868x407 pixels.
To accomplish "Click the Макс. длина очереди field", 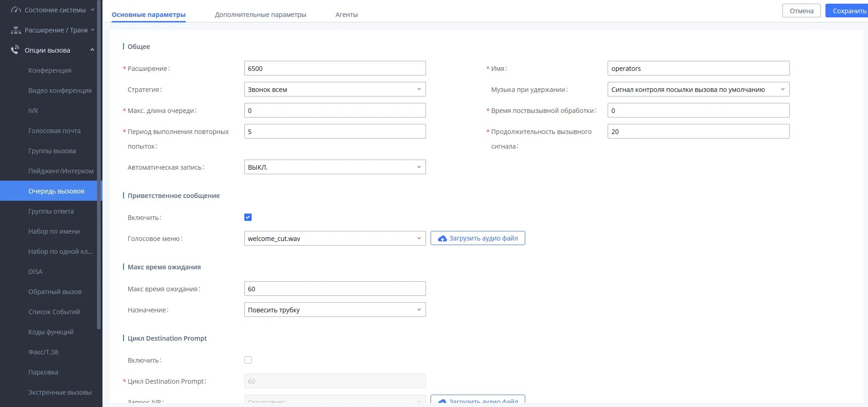I will pos(335,110).
